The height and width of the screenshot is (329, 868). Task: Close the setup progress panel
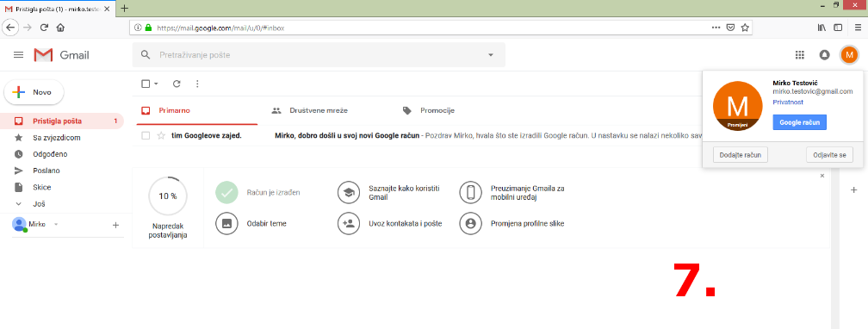(x=822, y=176)
